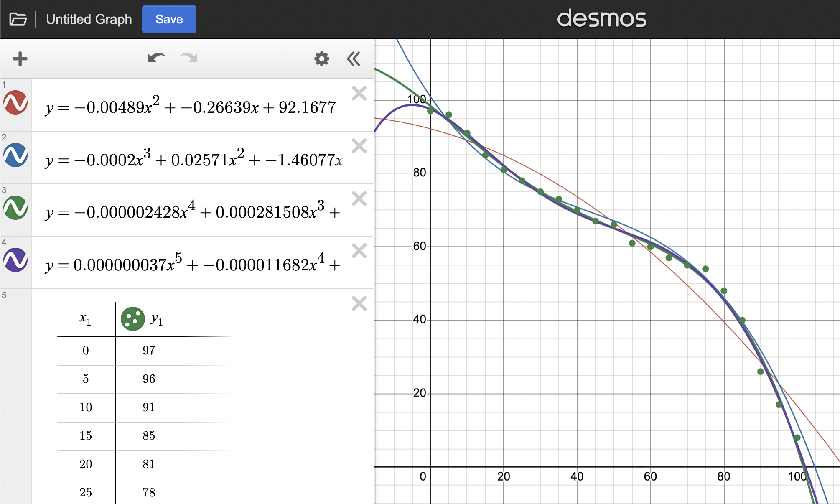Delete expression 1 with its X

pos(359,94)
